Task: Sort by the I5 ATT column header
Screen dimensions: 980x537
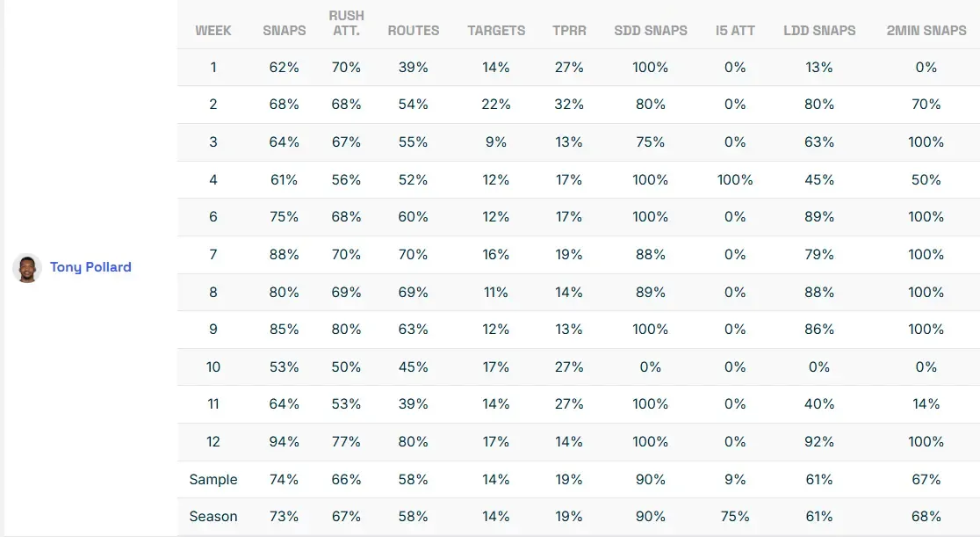Action: tap(735, 30)
